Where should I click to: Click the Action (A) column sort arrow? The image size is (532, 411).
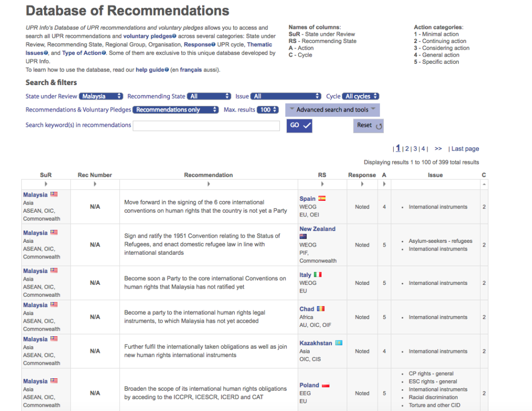tap(384, 184)
